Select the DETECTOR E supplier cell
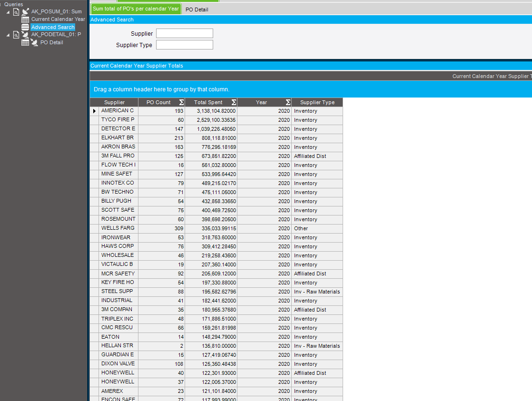Viewport: 532px width, 401px height. click(118, 129)
